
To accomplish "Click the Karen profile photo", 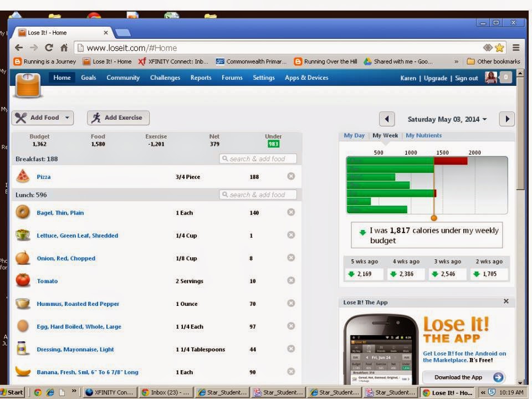I will 490,78.
